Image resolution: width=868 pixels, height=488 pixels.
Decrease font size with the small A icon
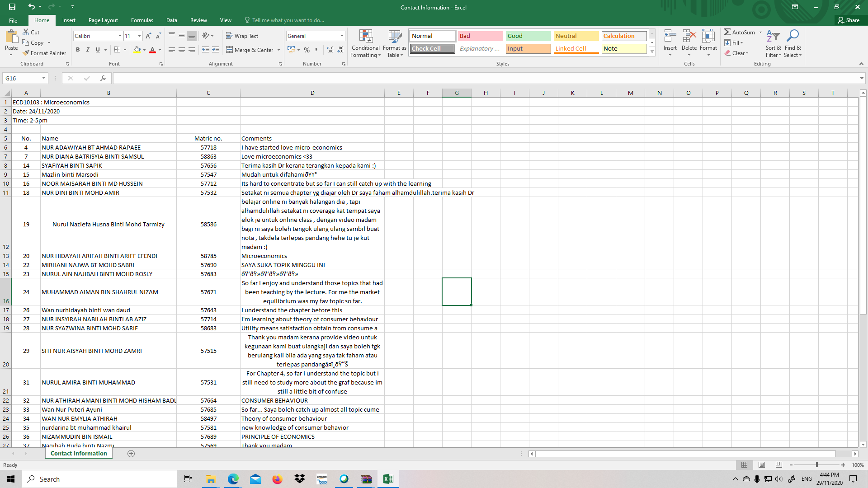pyautogui.click(x=158, y=36)
